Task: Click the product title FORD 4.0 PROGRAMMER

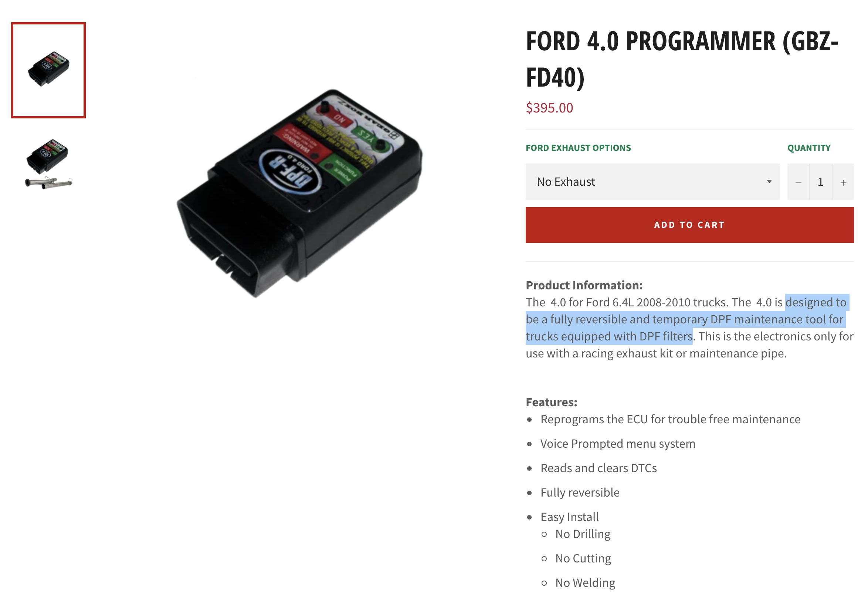Action: (682, 59)
